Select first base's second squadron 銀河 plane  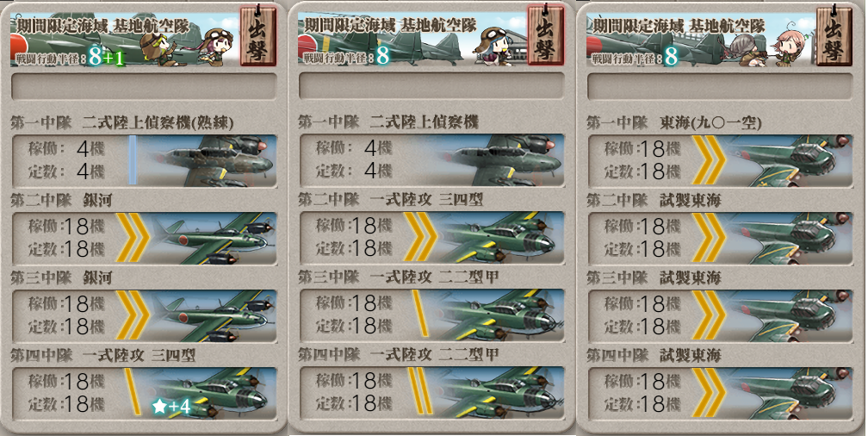pyautogui.click(x=144, y=237)
